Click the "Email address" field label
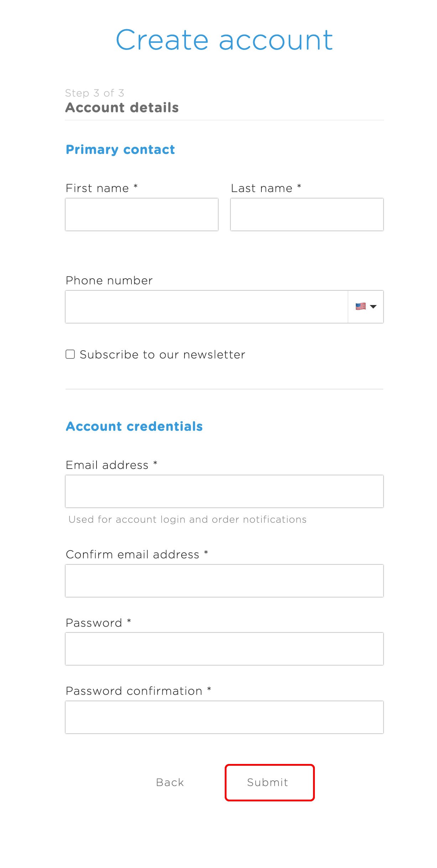The height and width of the screenshot is (868, 437). [x=107, y=465]
